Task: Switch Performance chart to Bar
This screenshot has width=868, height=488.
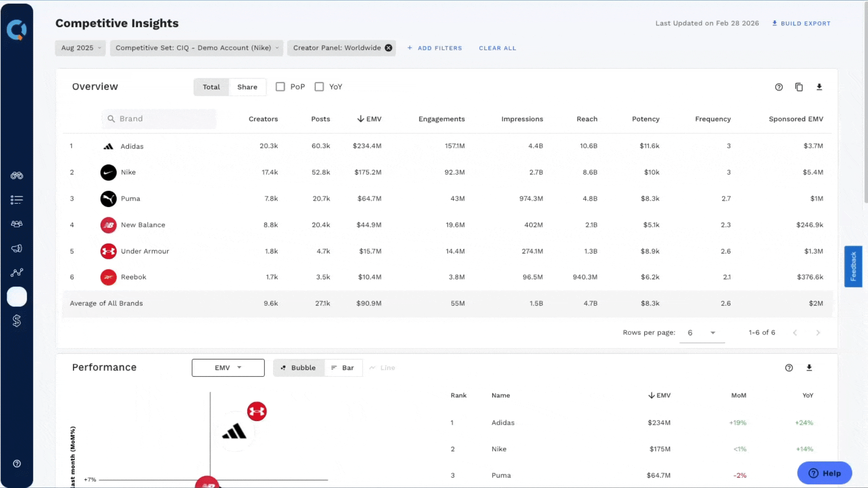Action: pos(343,368)
